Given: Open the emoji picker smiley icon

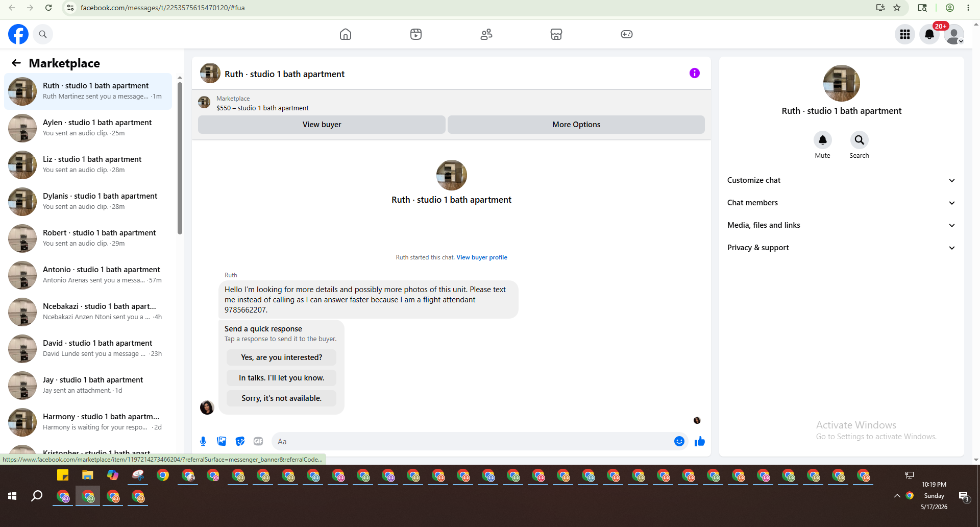Looking at the screenshot, I should point(679,441).
